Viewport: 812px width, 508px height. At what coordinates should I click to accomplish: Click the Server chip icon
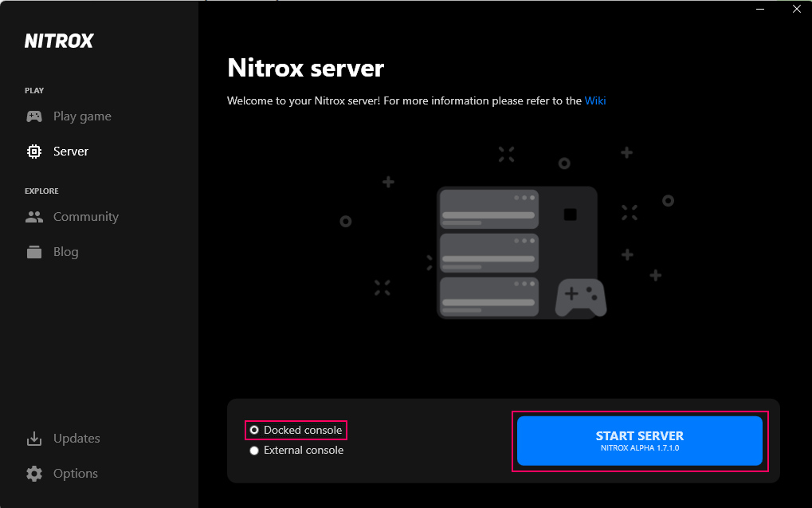tap(34, 152)
